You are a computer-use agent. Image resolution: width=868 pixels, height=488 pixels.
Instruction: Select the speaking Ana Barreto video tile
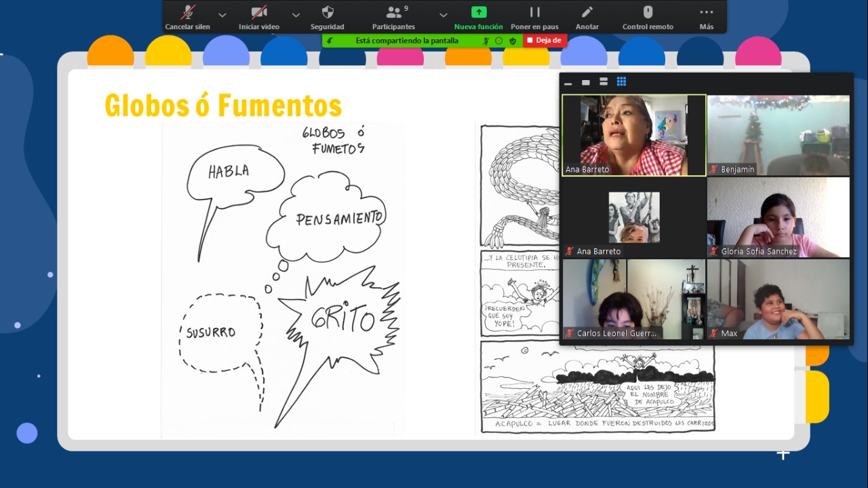[634, 135]
